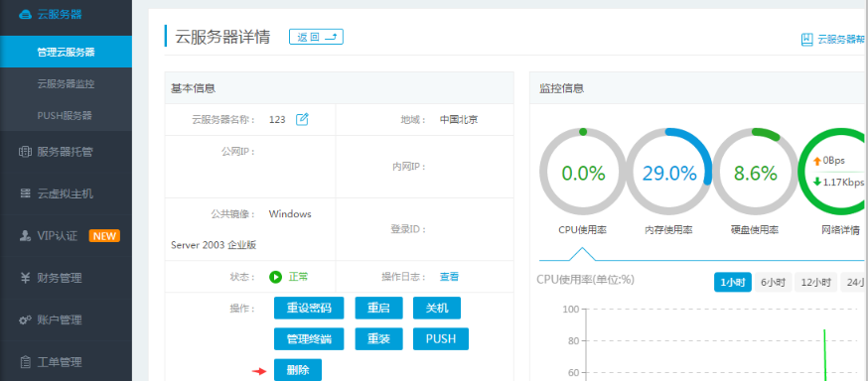View the 查看 operation log link
Screen dimensions: 868x381
[449, 277]
